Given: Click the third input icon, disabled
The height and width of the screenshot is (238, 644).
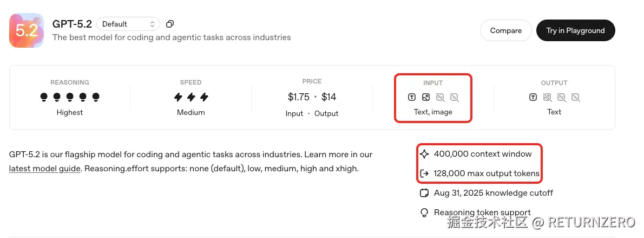Looking at the screenshot, I should pyautogui.click(x=440, y=98).
